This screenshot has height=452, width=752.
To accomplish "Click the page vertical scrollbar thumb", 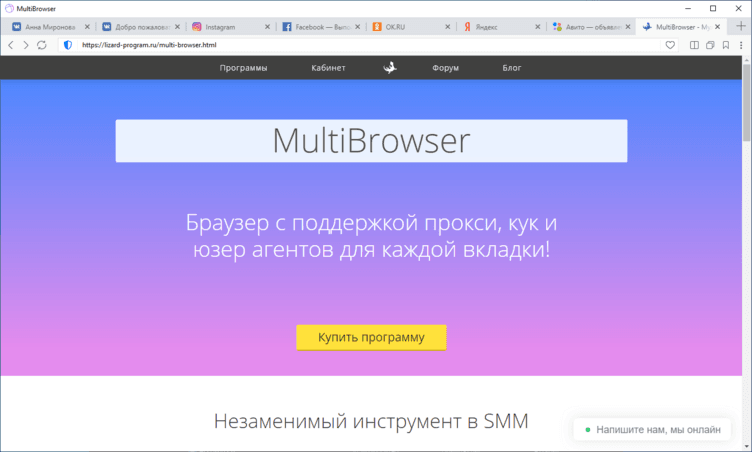I will (747, 102).
